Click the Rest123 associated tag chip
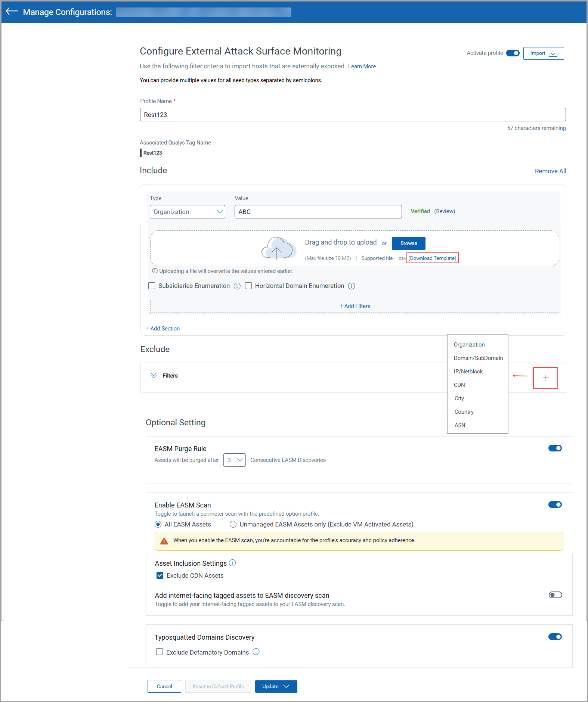The width and height of the screenshot is (588, 702). (153, 153)
